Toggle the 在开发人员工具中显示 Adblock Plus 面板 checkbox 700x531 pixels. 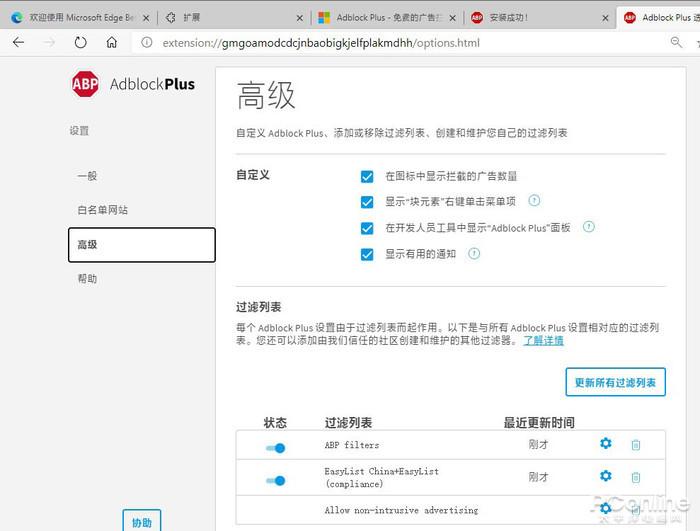tap(367, 228)
